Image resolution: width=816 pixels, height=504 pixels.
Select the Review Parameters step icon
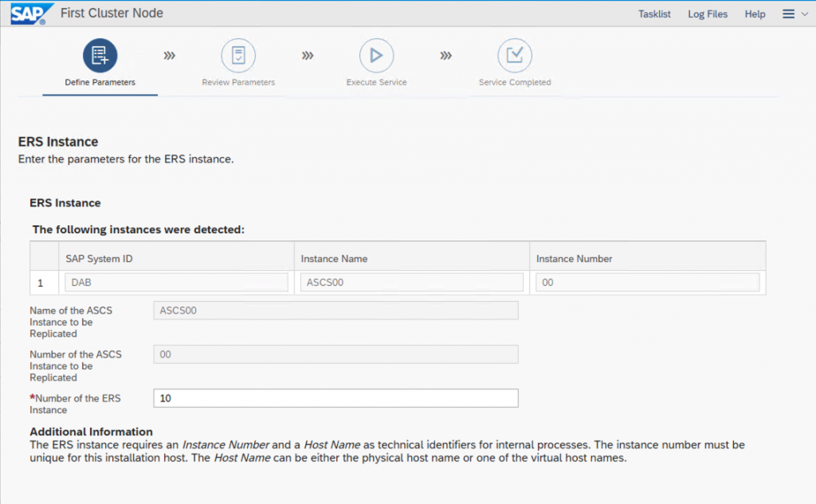[x=238, y=55]
